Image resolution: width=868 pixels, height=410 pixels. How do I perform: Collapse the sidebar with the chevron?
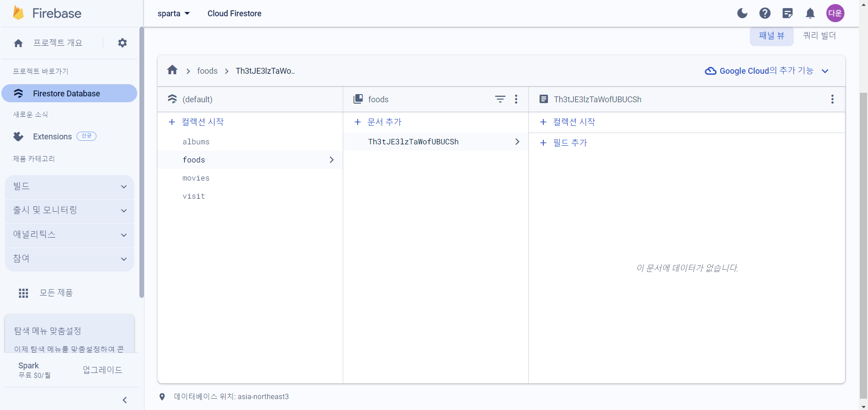pos(125,400)
